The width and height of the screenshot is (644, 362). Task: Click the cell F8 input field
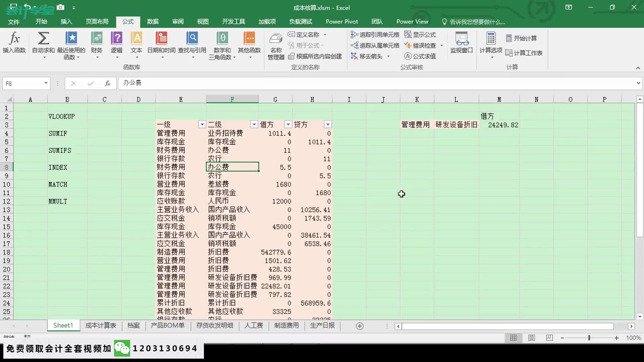tap(232, 167)
